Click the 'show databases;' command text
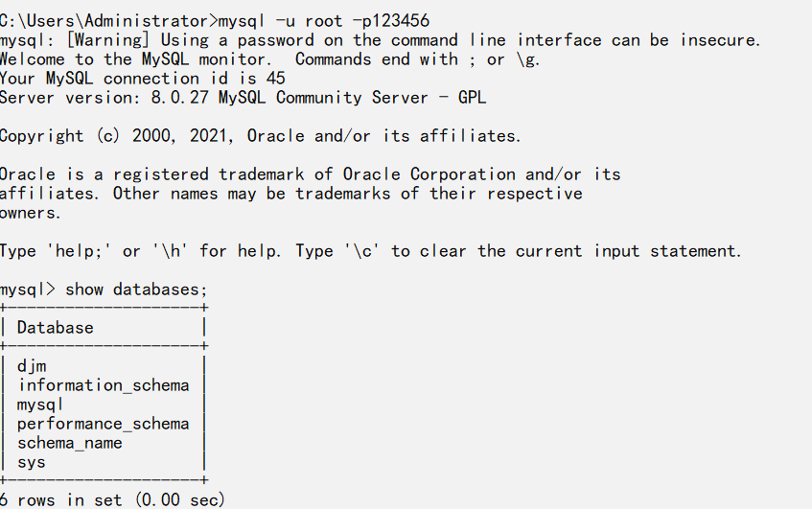 136,289
